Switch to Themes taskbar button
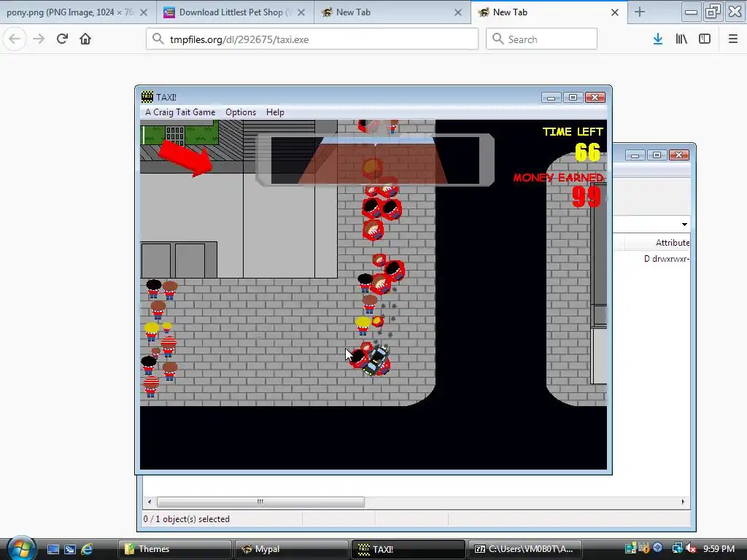This screenshot has height=560, width=747. tap(175, 549)
